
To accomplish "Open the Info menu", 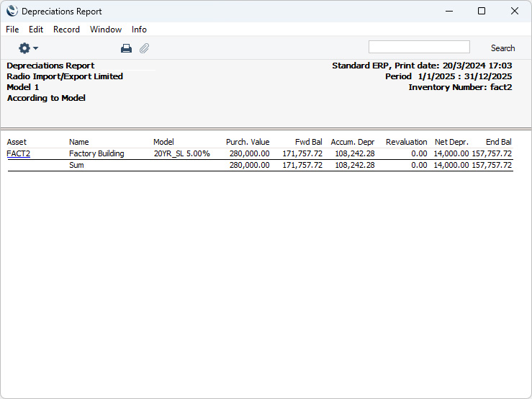I will click(x=139, y=30).
